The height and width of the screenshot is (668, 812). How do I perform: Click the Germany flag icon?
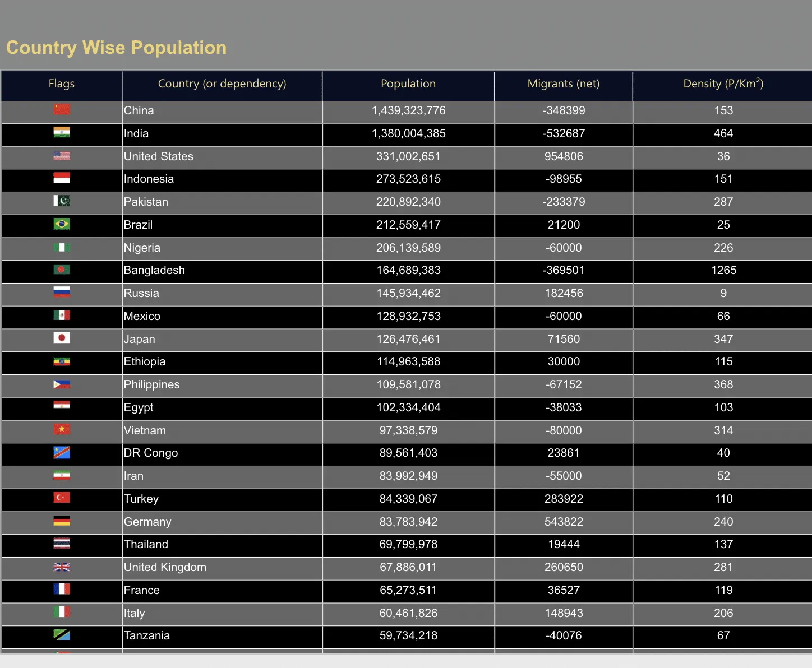(x=62, y=521)
